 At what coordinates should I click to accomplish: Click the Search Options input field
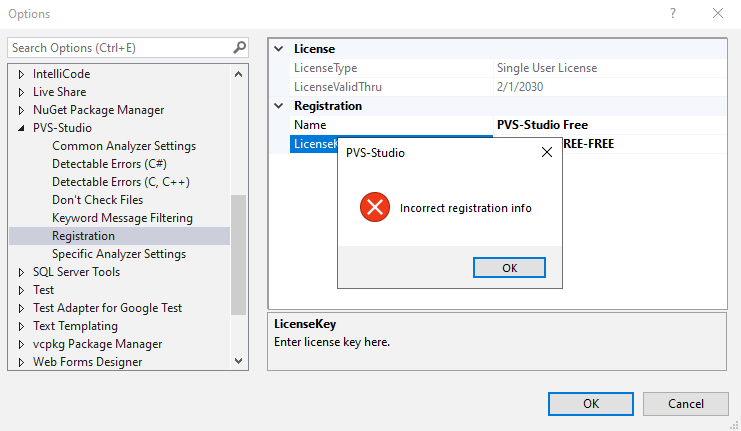pos(120,47)
